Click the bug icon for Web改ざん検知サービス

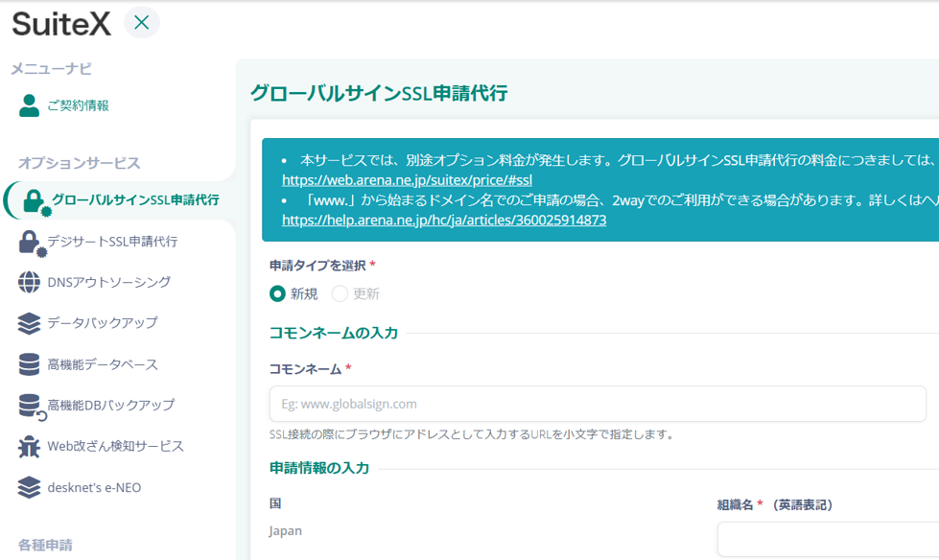point(29,447)
